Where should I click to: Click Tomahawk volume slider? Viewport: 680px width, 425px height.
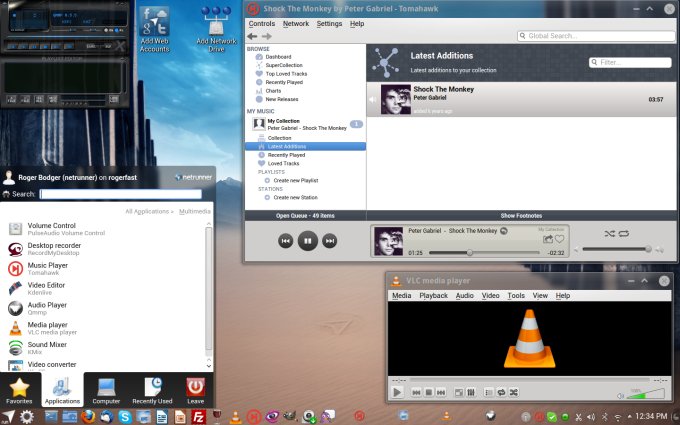pyautogui.click(x=616, y=249)
